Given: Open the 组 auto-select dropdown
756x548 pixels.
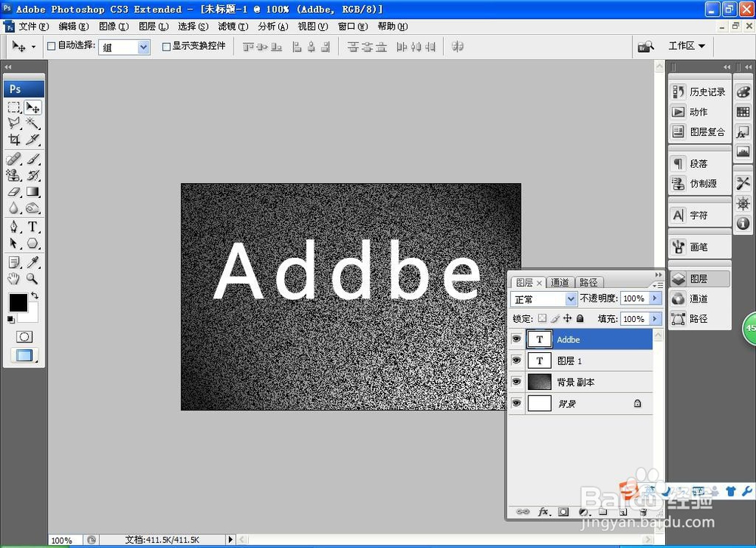Looking at the screenshot, I should [143, 47].
